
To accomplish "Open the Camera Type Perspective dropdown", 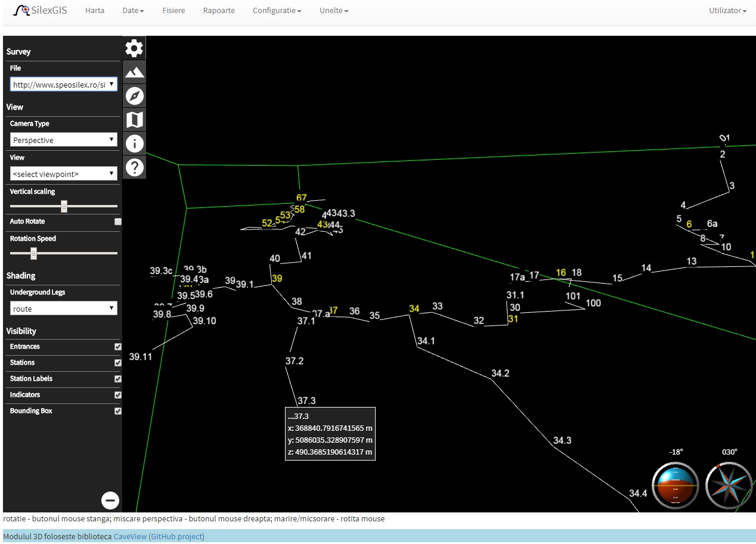I will click(x=63, y=140).
